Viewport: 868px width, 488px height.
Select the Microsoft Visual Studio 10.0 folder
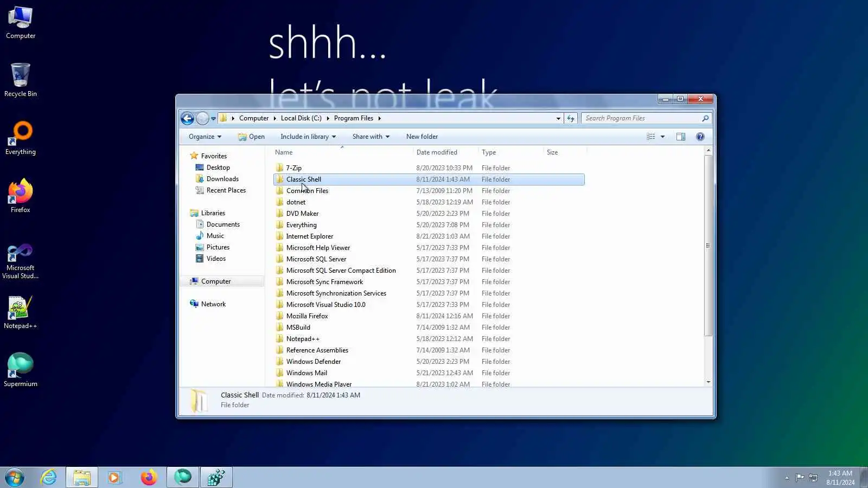coord(429,305)
